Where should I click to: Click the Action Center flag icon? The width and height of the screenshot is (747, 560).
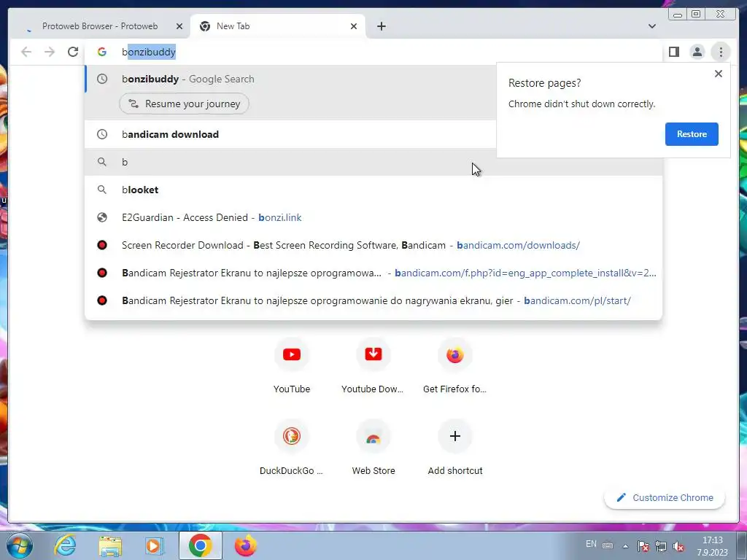[643, 546]
